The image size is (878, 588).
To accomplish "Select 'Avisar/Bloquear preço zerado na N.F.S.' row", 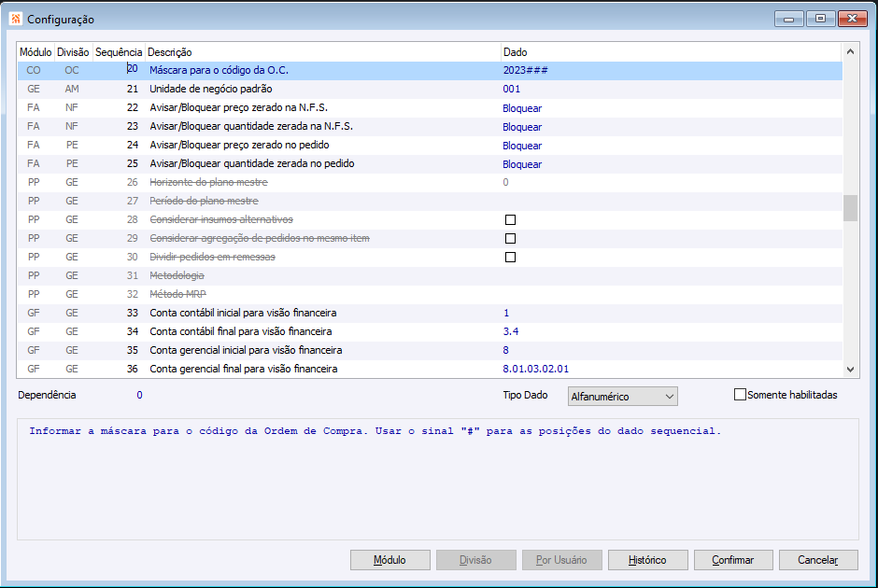I will click(430, 108).
